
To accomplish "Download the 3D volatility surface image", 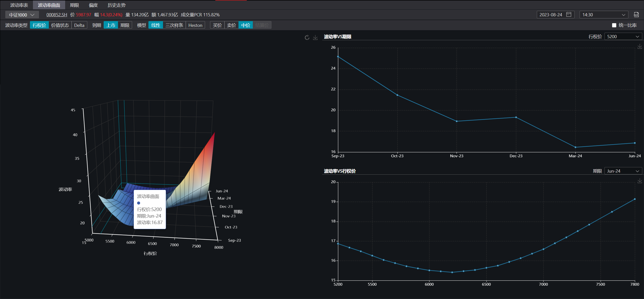I will [x=315, y=38].
